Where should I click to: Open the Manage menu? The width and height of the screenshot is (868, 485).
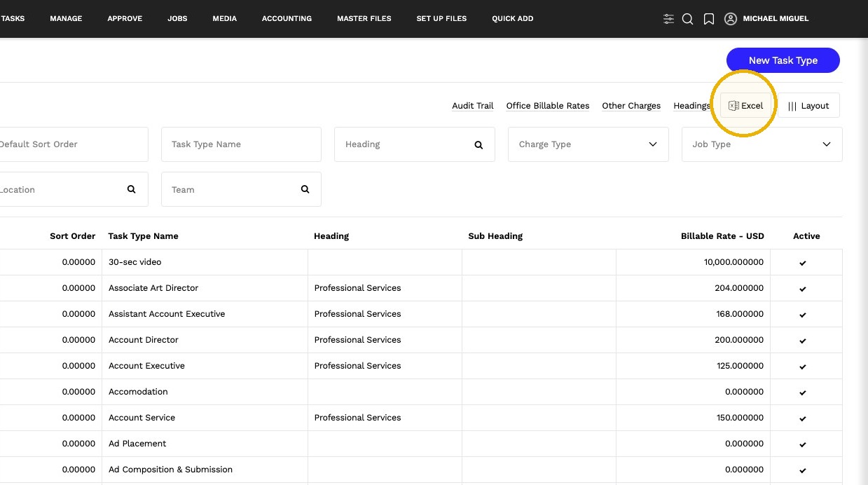click(66, 19)
